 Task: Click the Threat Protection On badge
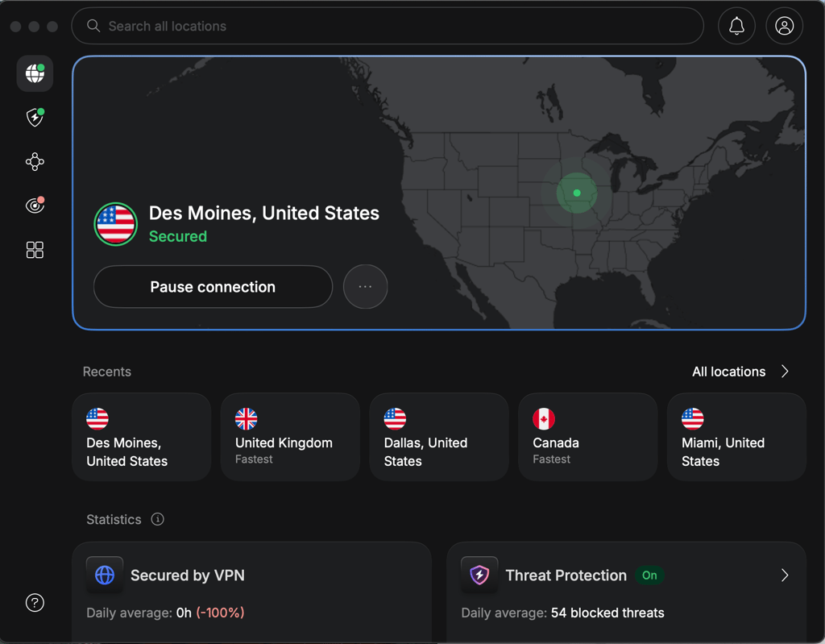(649, 575)
